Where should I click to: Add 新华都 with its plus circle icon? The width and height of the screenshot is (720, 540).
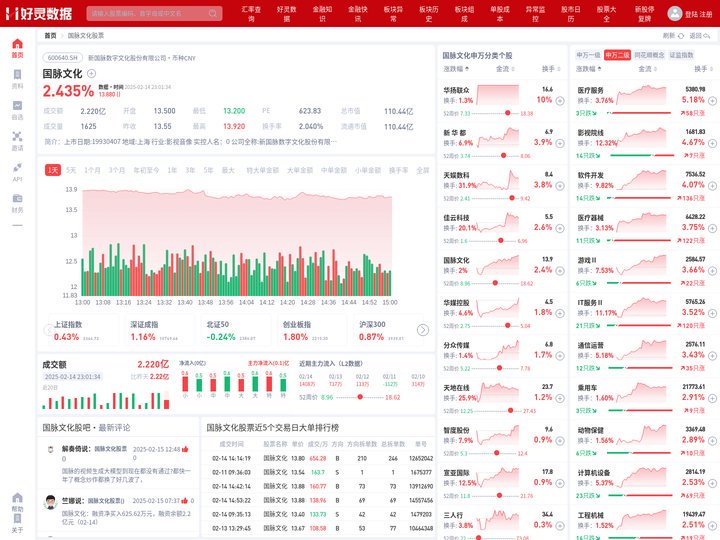click(560, 143)
